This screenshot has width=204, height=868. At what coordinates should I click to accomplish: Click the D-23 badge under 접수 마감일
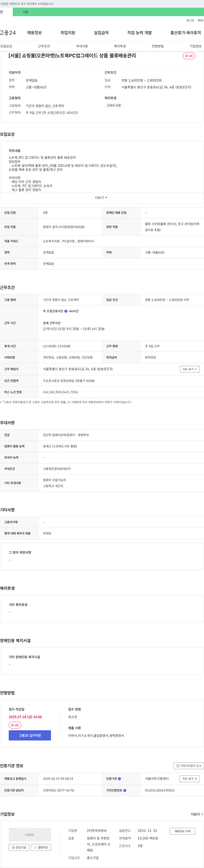coord(15,725)
